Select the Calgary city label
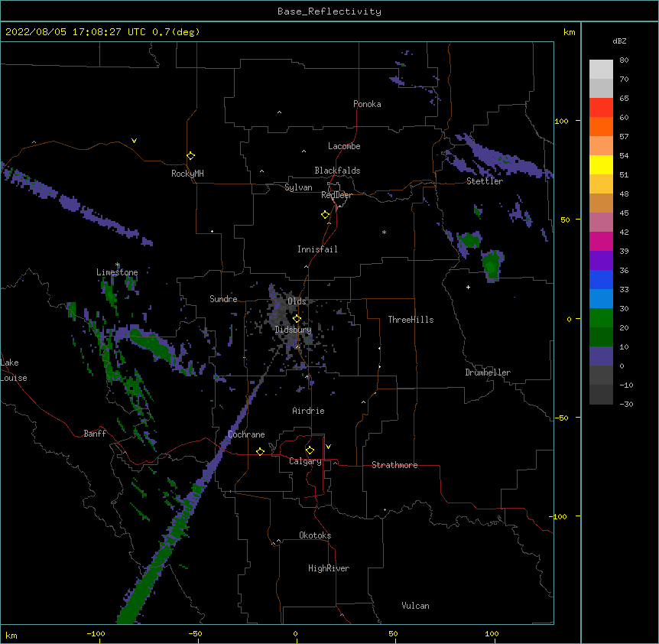659x644 pixels. [x=305, y=461]
